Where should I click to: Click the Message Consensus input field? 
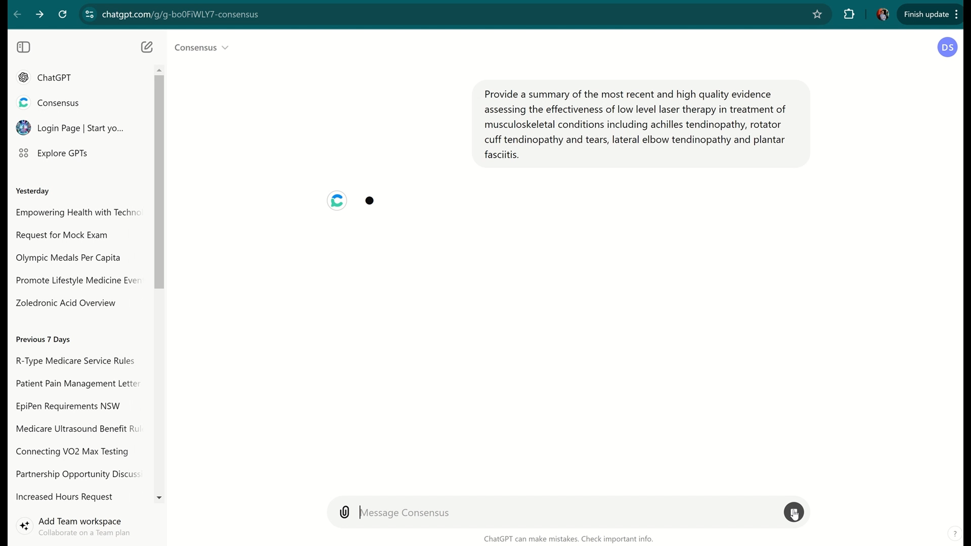570,513
